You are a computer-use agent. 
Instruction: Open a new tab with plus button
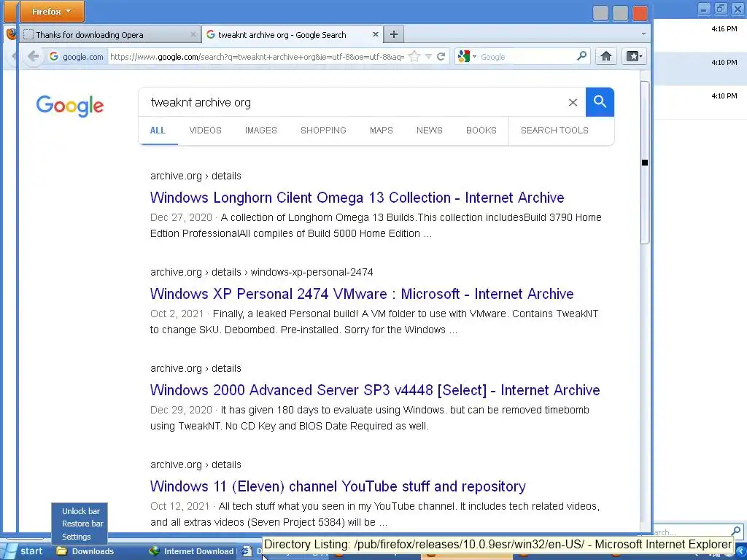tap(393, 34)
